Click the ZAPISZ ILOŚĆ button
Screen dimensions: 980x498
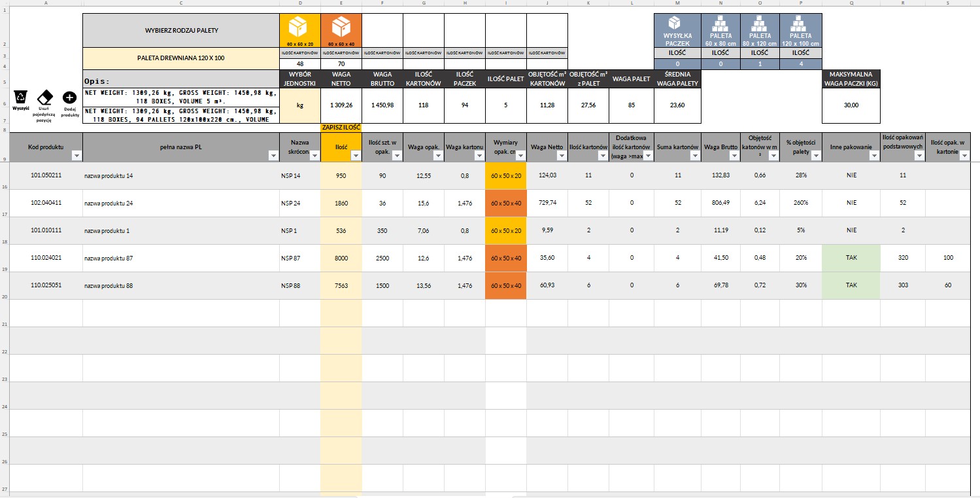pyautogui.click(x=341, y=128)
